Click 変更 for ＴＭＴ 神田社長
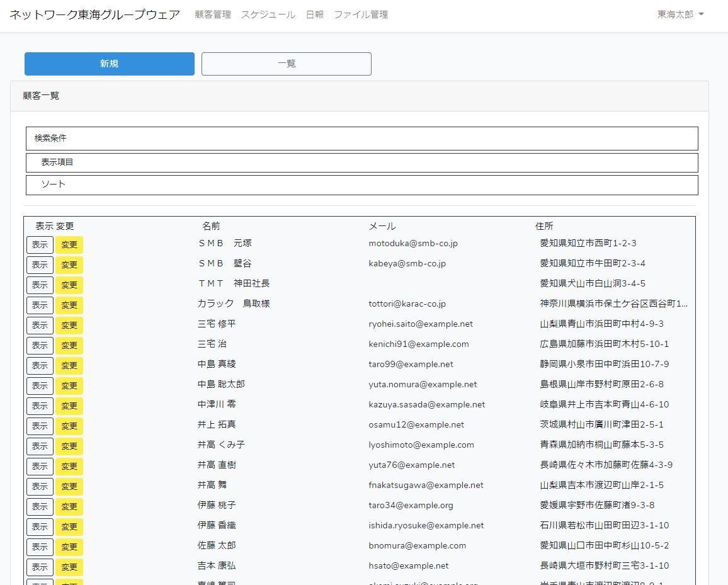This screenshot has width=728, height=585. [x=69, y=285]
